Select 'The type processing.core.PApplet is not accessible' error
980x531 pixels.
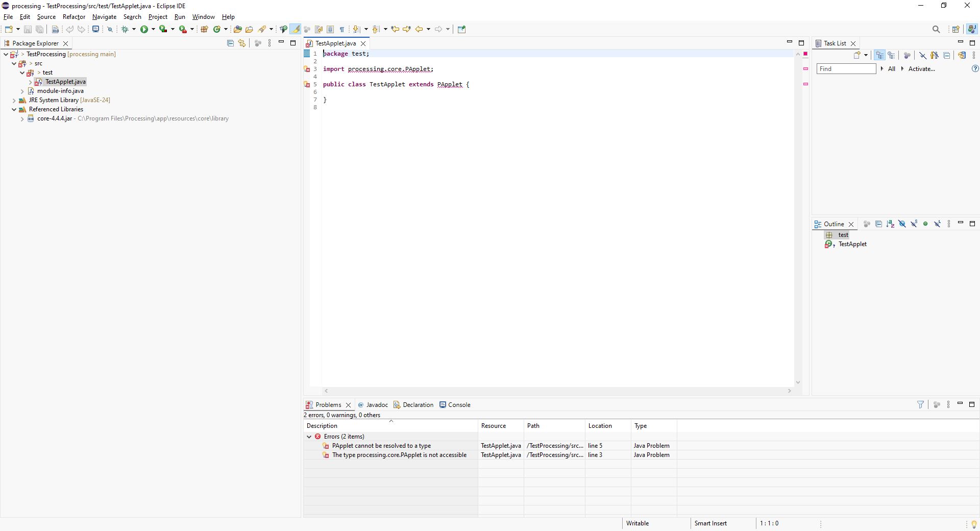click(399, 455)
